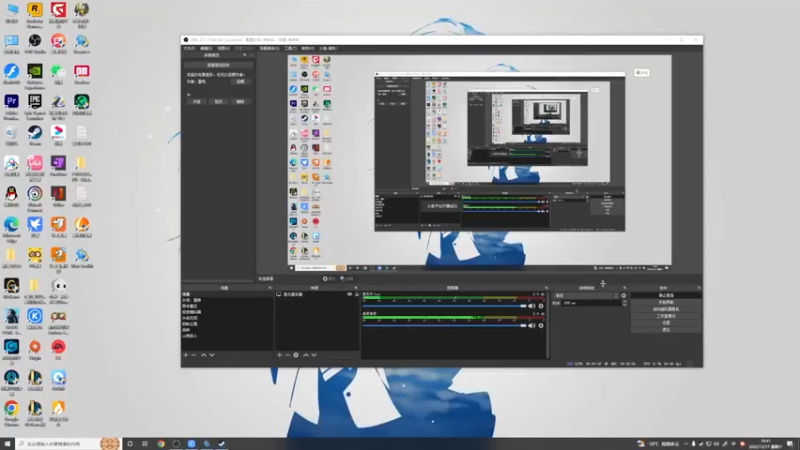Open Chrome from the taskbar
This screenshot has width=800, height=450.
coord(161,444)
